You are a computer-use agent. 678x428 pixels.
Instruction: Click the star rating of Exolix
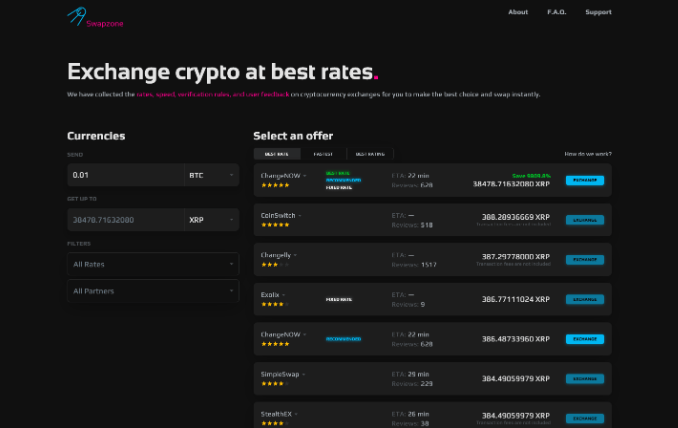pos(275,304)
